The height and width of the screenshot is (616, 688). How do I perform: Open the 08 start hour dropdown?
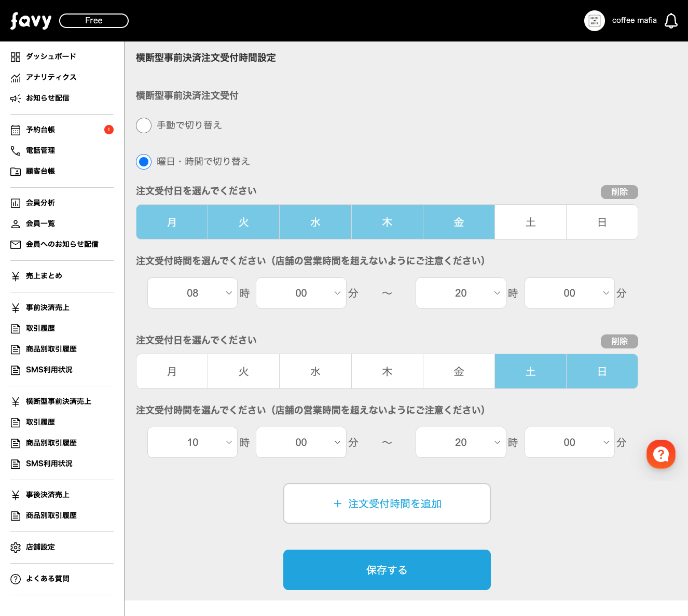pyautogui.click(x=192, y=293)
